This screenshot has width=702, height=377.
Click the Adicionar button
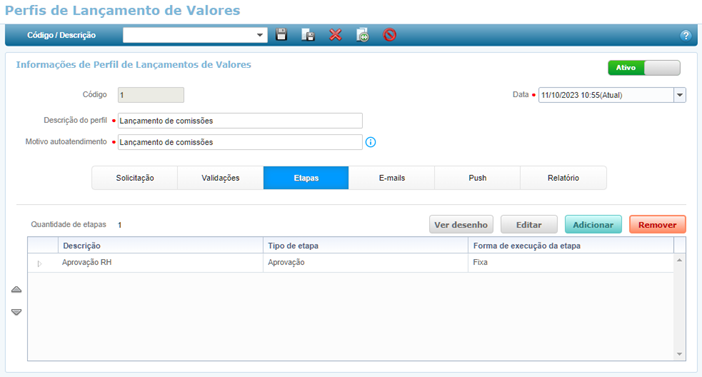tap(593, 225)
